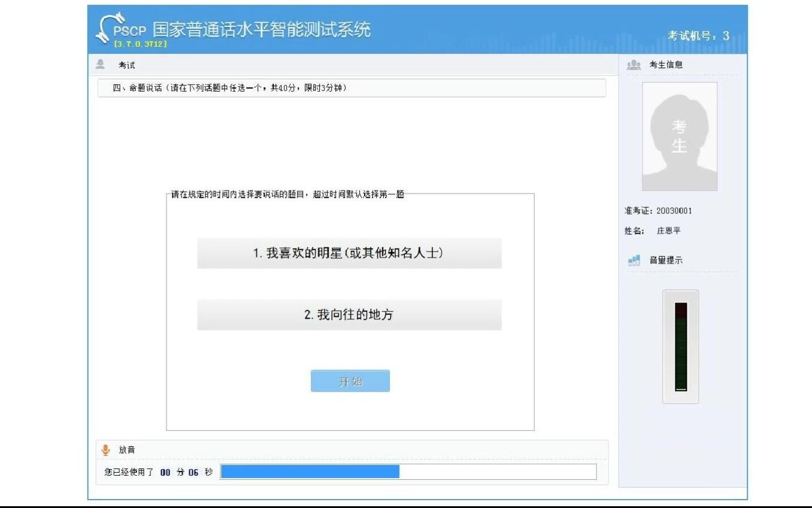The width and height of the screenshot is (812, 508).
Task: Click the 考生信息 panel header icon
Action: pyautogui.click(x=634, y=64)
